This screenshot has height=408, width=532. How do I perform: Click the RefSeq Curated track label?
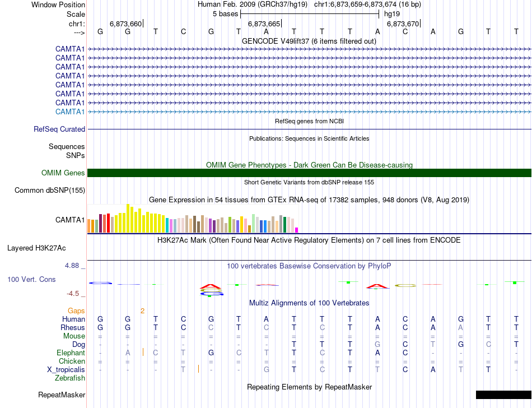pyautogui.click(x=59, y=129)
